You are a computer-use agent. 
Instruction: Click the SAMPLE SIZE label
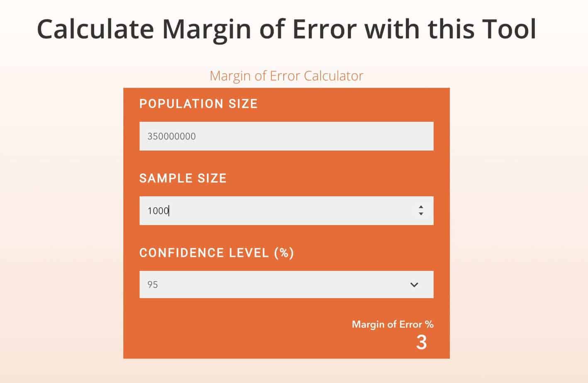click(x=183, y=178)
